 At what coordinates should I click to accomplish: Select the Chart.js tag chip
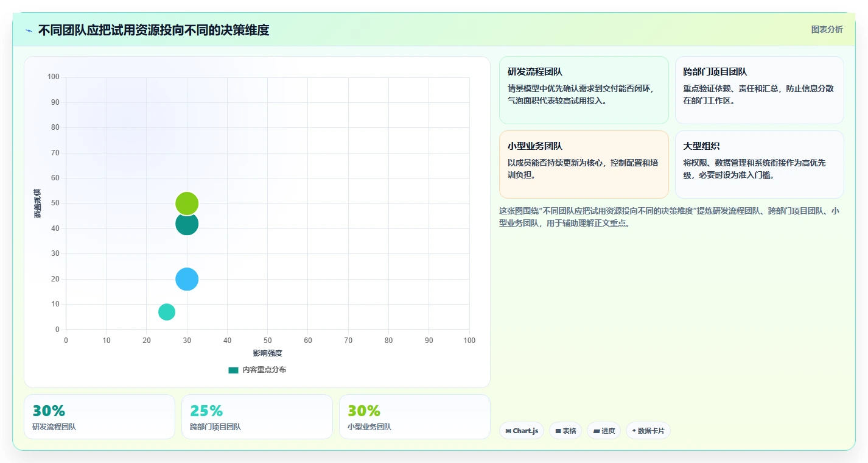[x=522, y=431]
